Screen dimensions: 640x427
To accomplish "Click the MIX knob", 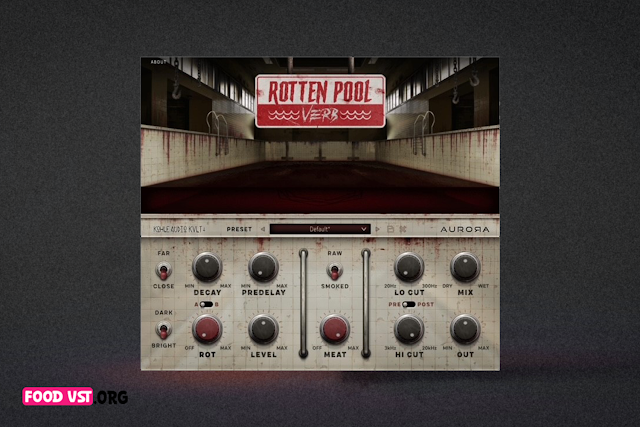I will pos(465,267).
